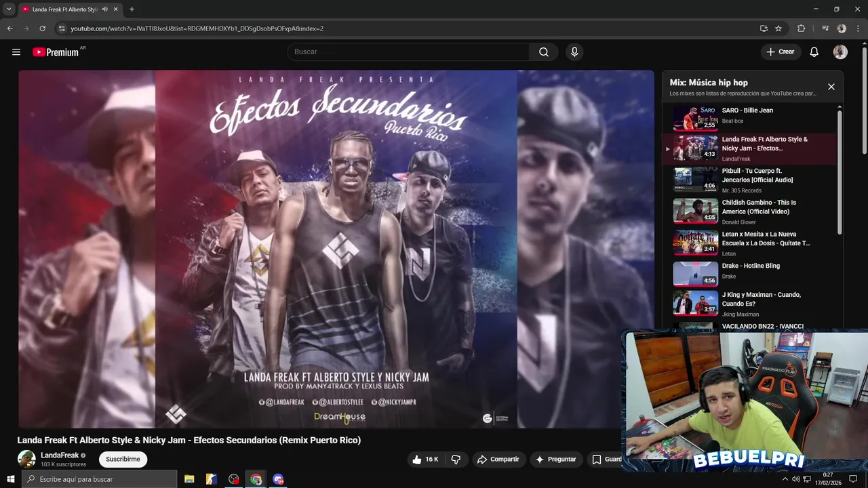Open File Explorer from taskbar
868x488 pixels.
(x=189, y=479)
